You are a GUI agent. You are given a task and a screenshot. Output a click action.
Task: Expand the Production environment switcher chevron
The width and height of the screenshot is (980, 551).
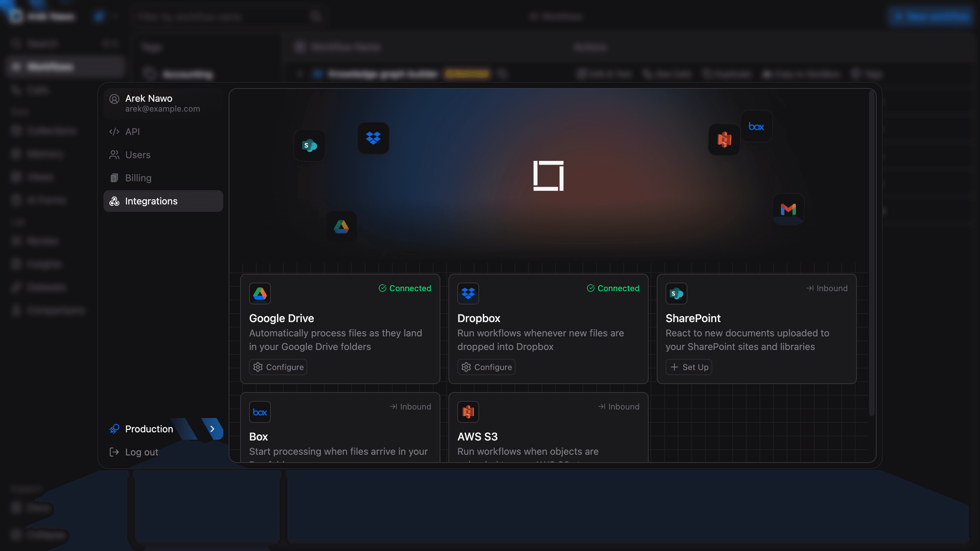tap(212, 429)
